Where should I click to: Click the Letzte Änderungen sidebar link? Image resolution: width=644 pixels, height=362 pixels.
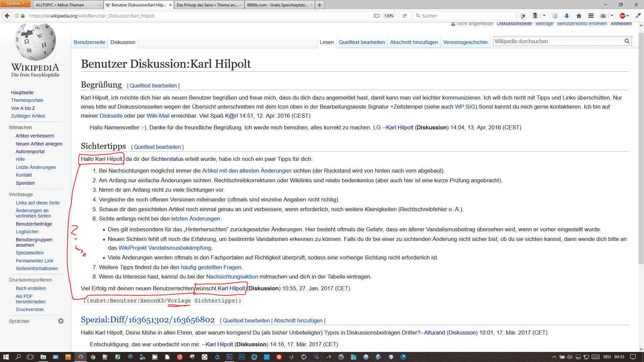coord(36,167)
